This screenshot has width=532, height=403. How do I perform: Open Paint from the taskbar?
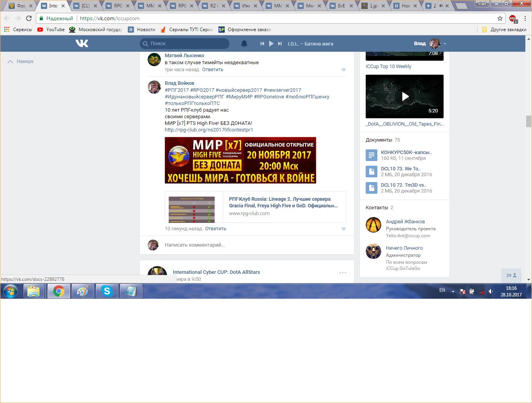pos(82,291)
